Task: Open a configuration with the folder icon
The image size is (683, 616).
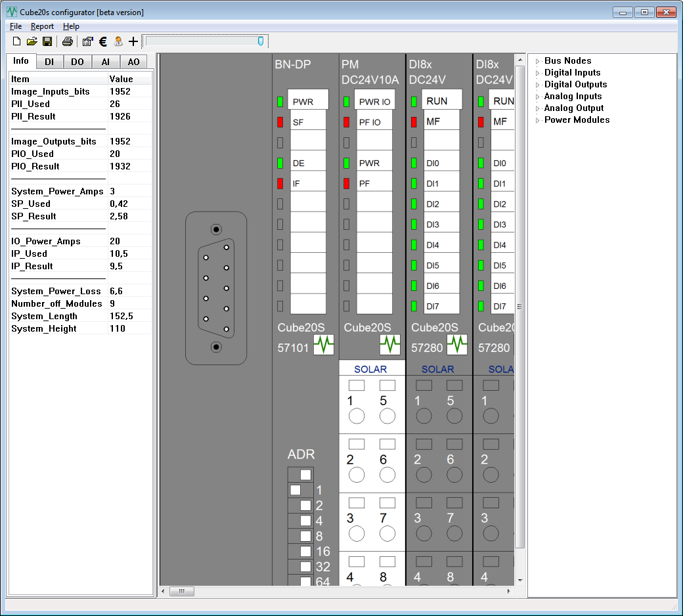Action: point(32,41)
